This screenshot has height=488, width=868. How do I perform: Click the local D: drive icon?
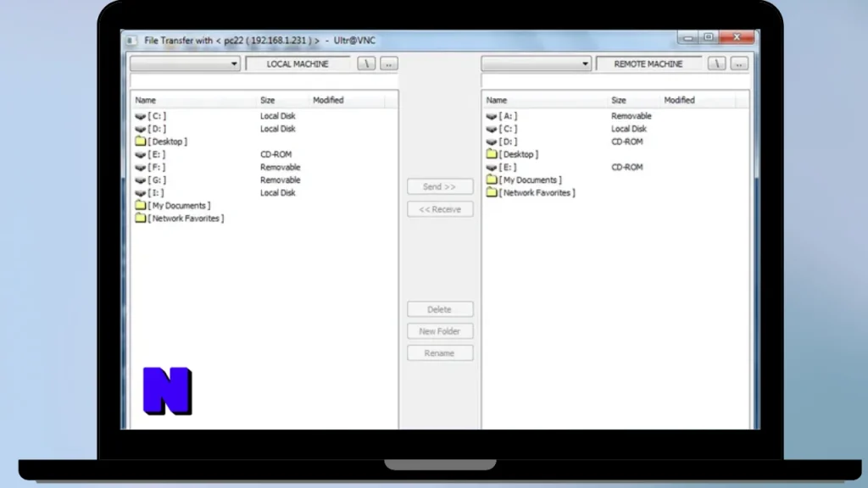140,129
